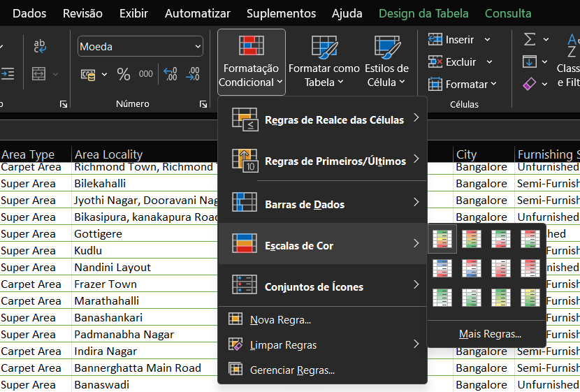This screenshot has width=580, height=392.
Task: Apply Green-Yellow color scale
Action: 501,298
